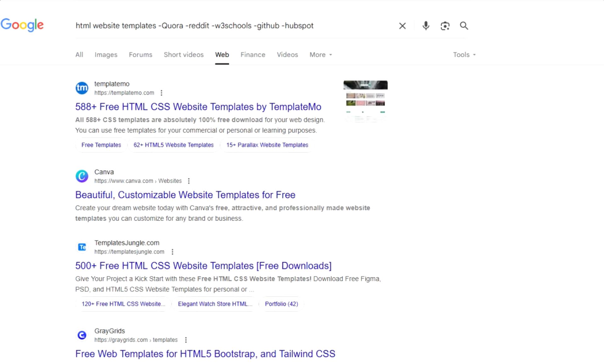
Task: Click the Canva result favicon
Action: tap(82, 176)
